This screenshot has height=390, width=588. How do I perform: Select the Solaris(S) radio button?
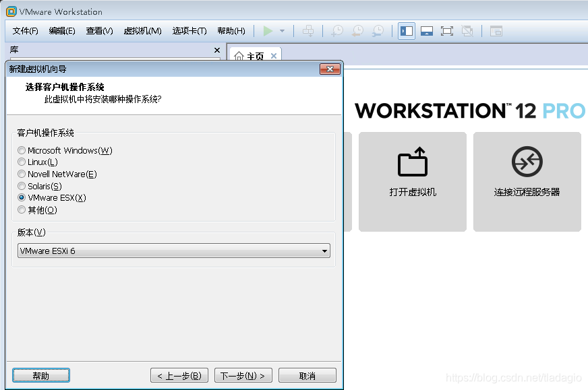(x=22, y=186)
